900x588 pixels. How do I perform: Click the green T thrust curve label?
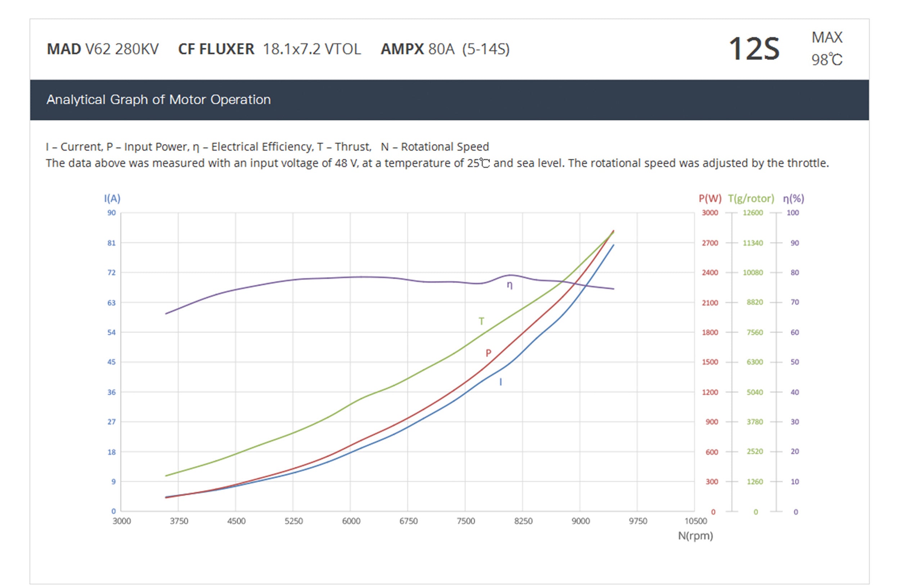pyautogui.click(x=481, y=321)
